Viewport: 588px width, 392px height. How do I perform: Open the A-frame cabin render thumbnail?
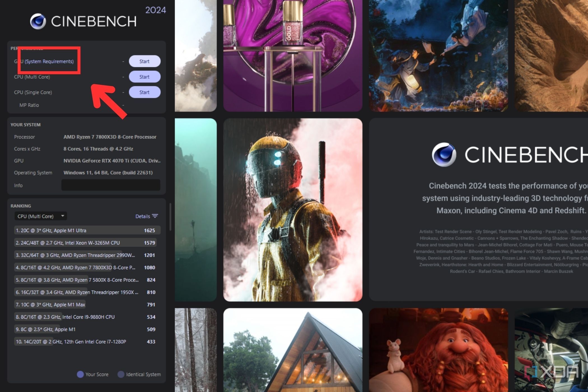[x=293, y=350]
